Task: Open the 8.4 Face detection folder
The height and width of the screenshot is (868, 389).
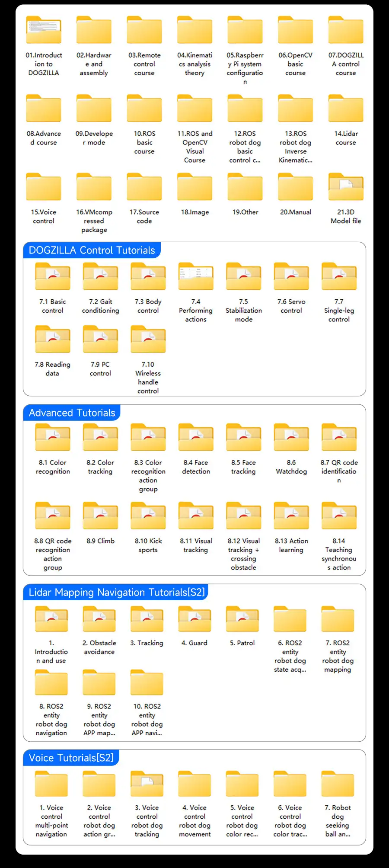Action: click(196, 437)
